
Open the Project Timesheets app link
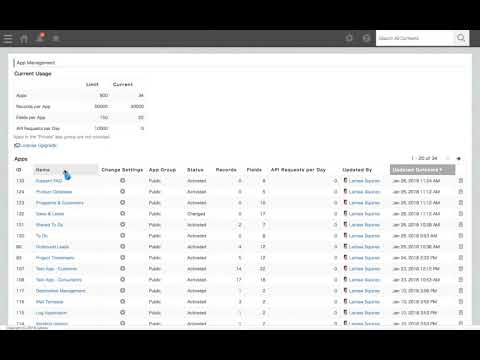55,258
